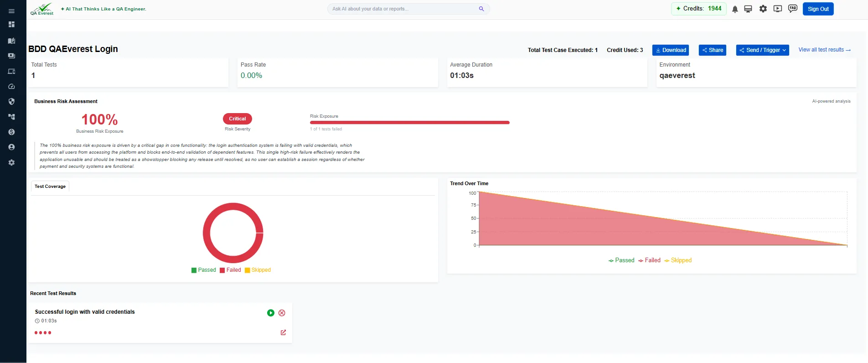Viewport: 868px width, 363px height.
Task: Open the user profile icon in the sidebar
Action: 11,147
